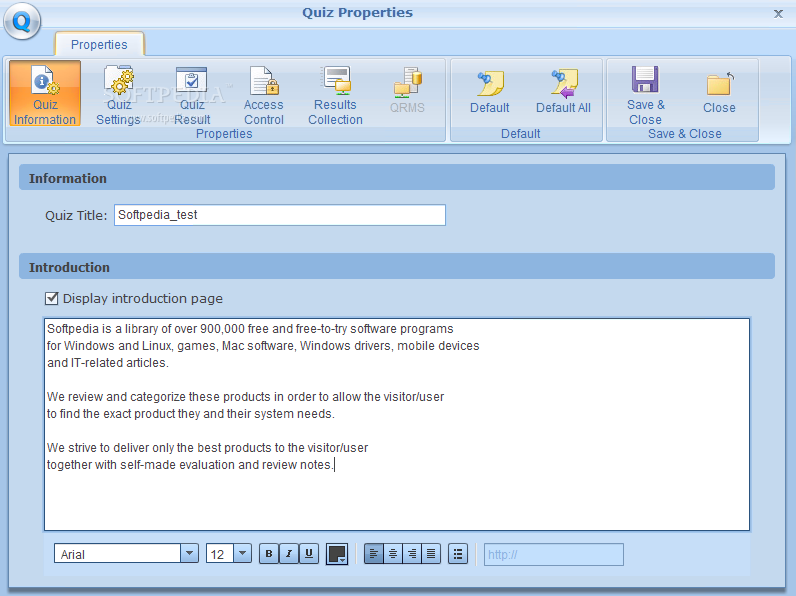The height and width of the screenshot is (596, 796).
Task: Open the Quiz Information section
Action: pyautogui.click(x=45, y=94)
